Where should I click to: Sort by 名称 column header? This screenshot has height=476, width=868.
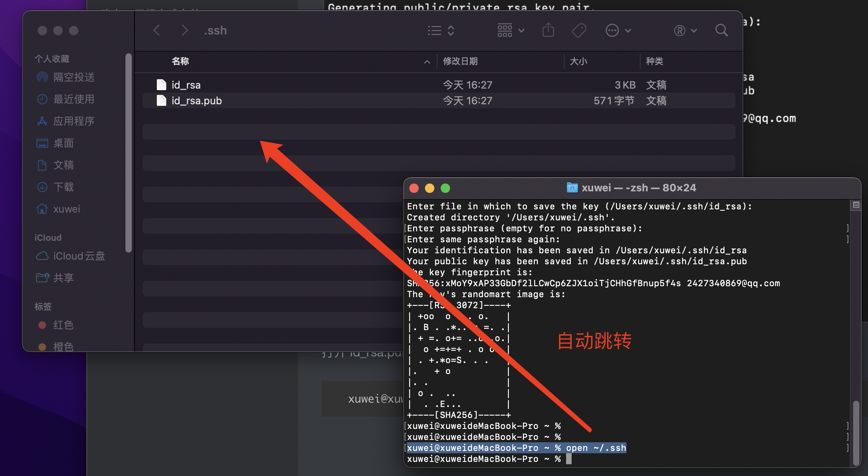click(x=180, y=61)
